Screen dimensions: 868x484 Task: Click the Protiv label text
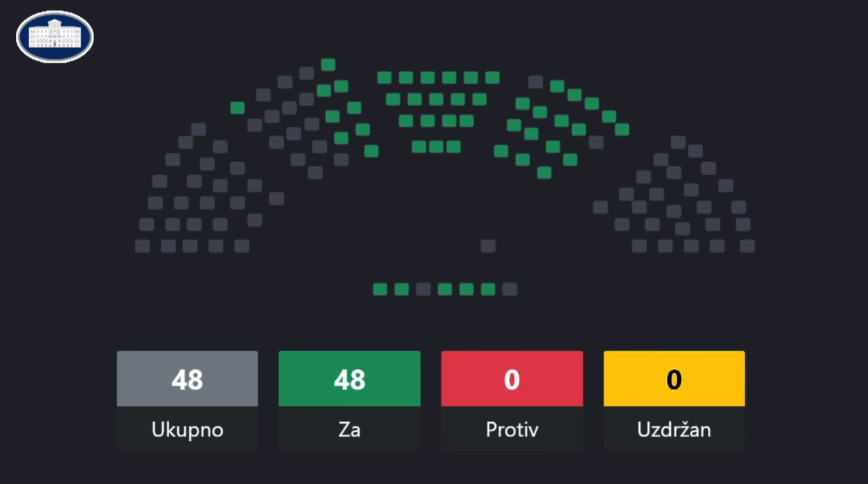512,430
